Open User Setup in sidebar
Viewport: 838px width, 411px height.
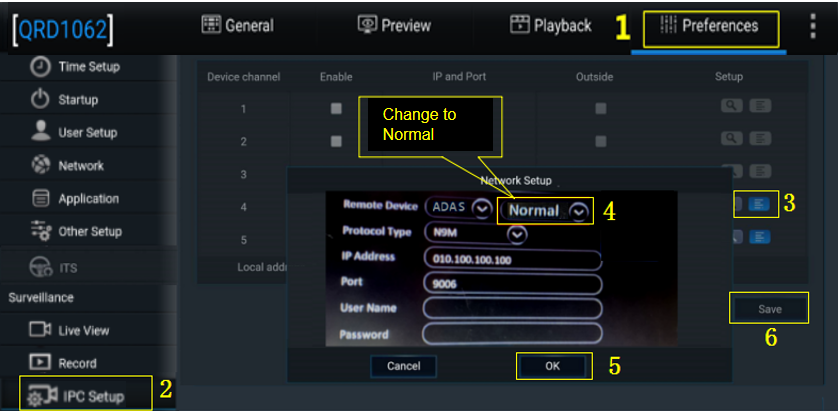[87, 133]
